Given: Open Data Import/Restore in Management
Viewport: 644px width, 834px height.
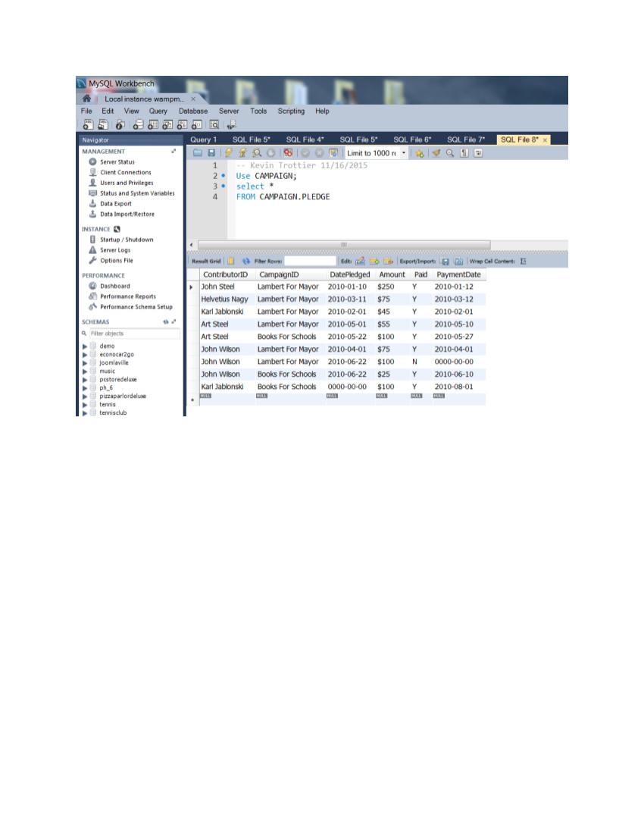Looking at the screenshot, I should [127, 214].
